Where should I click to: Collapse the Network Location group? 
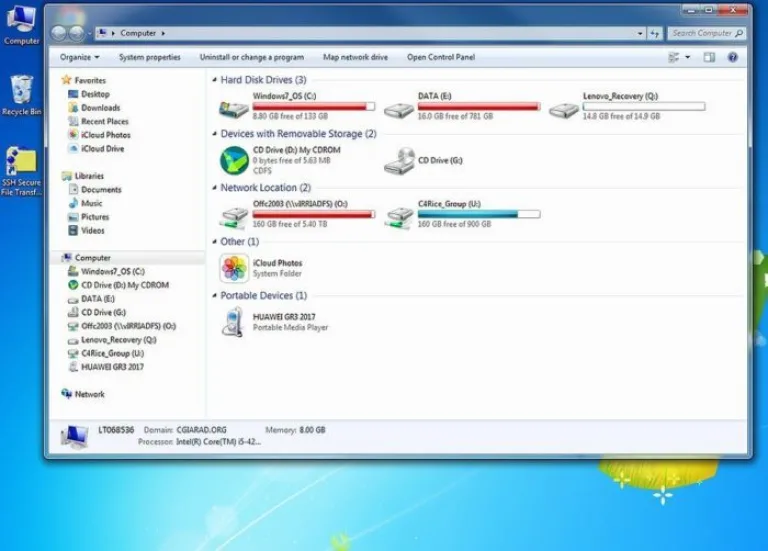click(x=215, y=188)
